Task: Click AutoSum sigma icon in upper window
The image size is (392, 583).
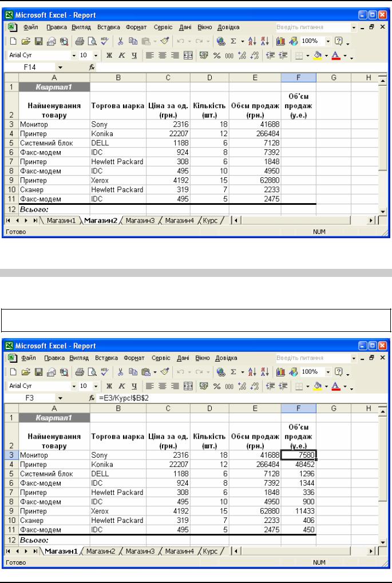Action: 233,41
